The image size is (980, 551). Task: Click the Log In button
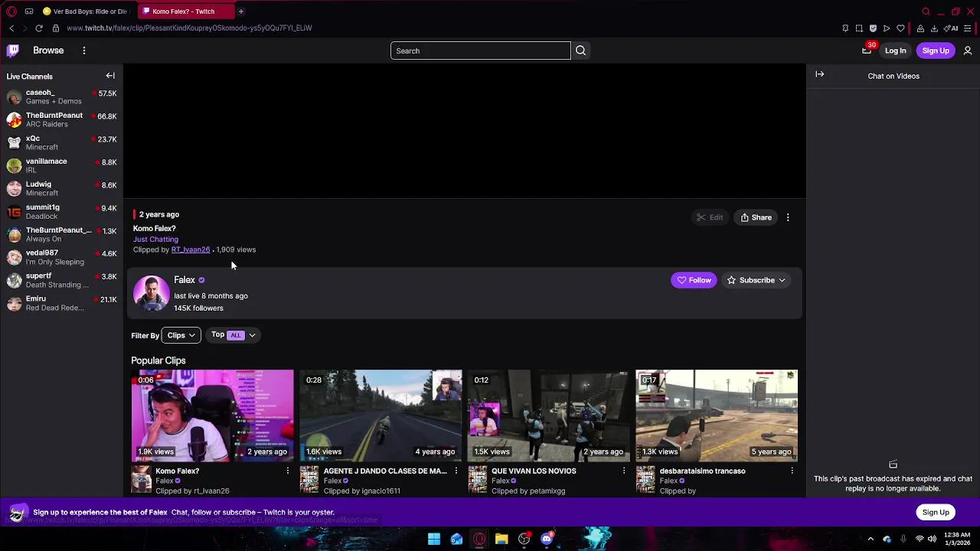pyautogui.click(x=895, y=51)
